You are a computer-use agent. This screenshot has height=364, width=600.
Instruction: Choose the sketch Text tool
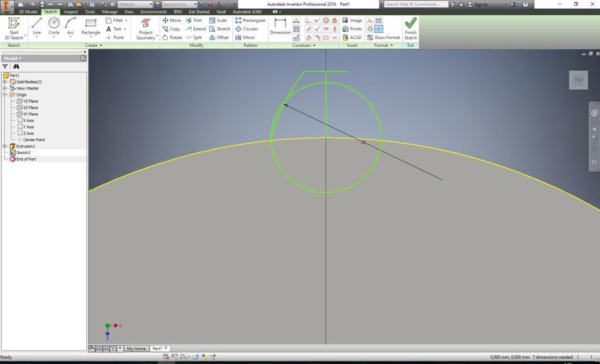tap(116, 29)
